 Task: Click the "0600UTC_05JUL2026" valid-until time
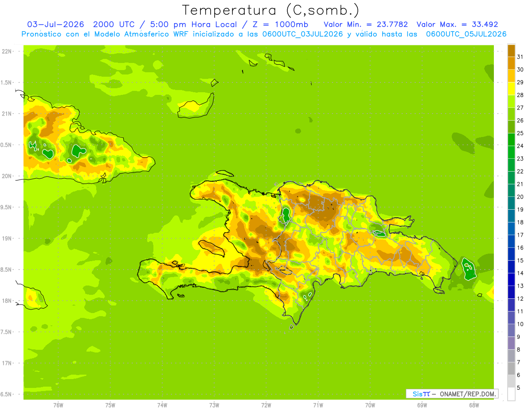(466, 34)
